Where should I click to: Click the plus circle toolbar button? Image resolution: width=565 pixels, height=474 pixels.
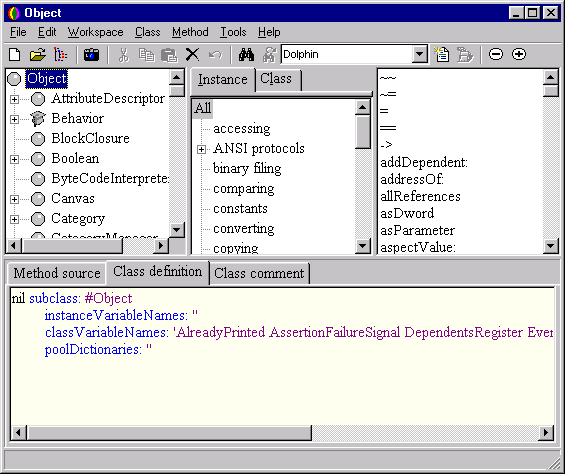tap(519, 54)
